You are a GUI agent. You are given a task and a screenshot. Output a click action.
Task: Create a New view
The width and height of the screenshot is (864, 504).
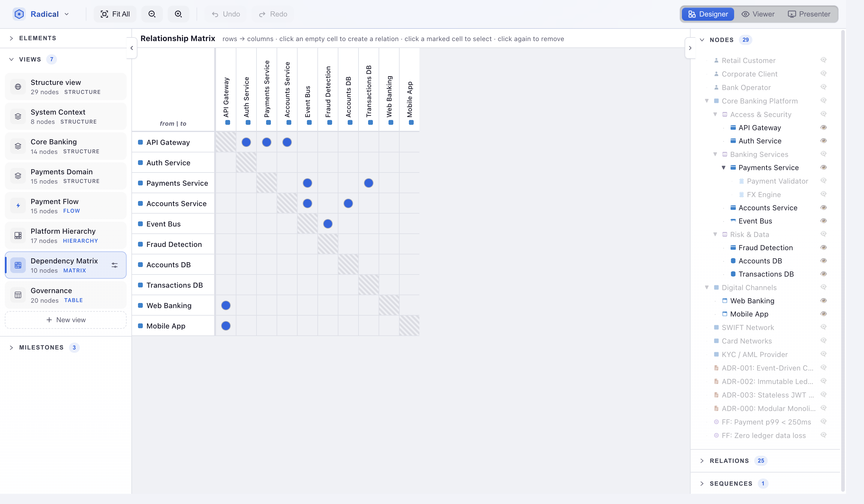(x=65, y=320)
